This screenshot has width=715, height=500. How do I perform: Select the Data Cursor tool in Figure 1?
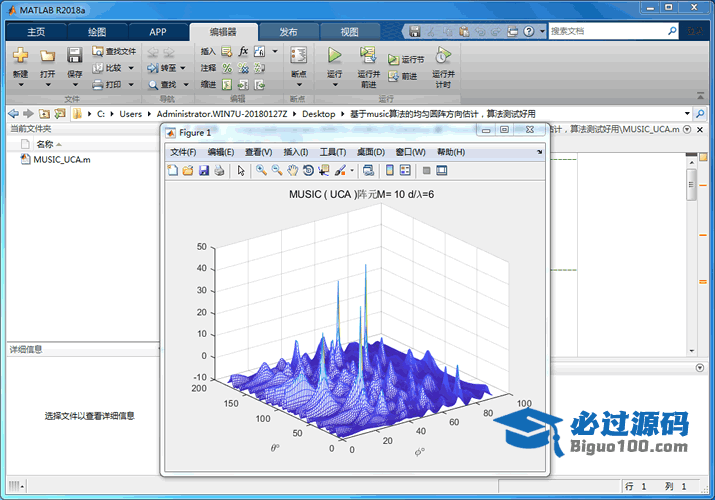(x=324, y=170)
